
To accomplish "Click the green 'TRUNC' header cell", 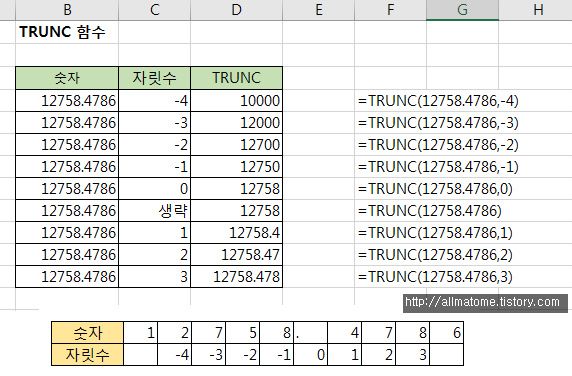I will 236,78.
